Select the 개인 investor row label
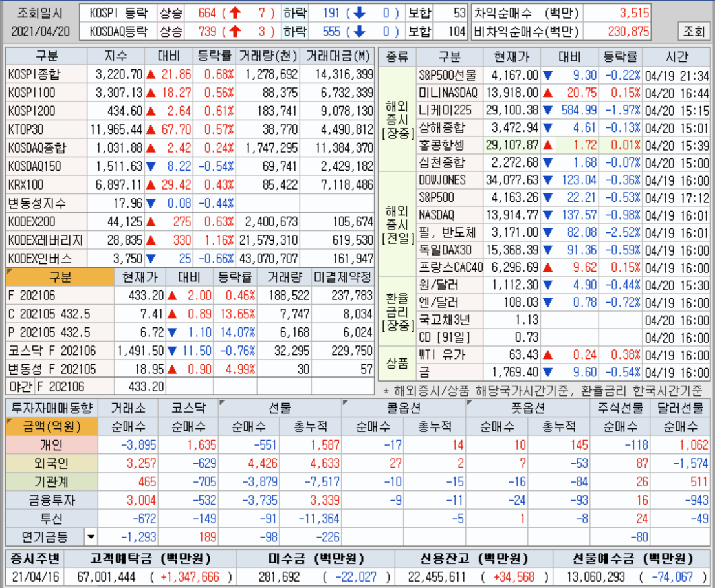The width and height of the screenshot is (715, 588). pyautogui.click(x=52, y=445)
